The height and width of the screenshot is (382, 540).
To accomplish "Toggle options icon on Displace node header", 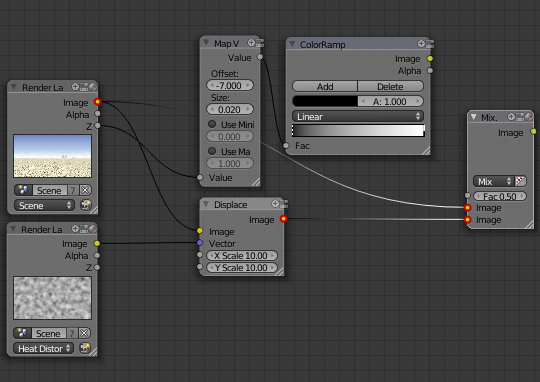I will (283, 204).
